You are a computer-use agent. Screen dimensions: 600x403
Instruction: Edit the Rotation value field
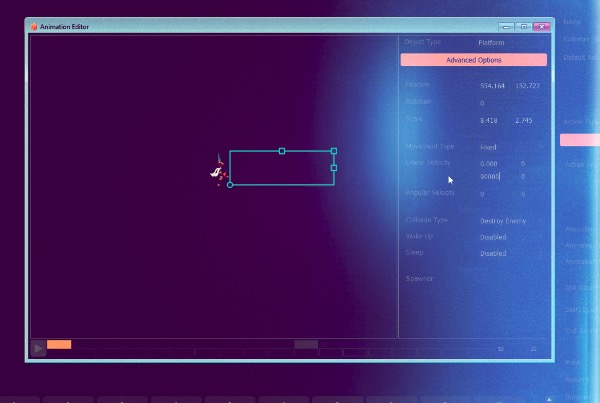pos(482,103)
